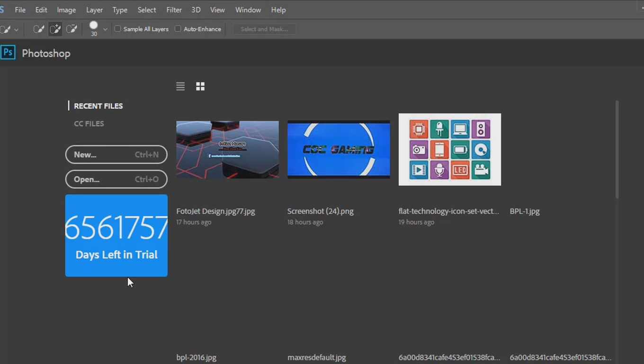Screen dimensions: 644x364
Task: Click the '19 hours ago' timestamp
Action: click(x=416, y=222)
